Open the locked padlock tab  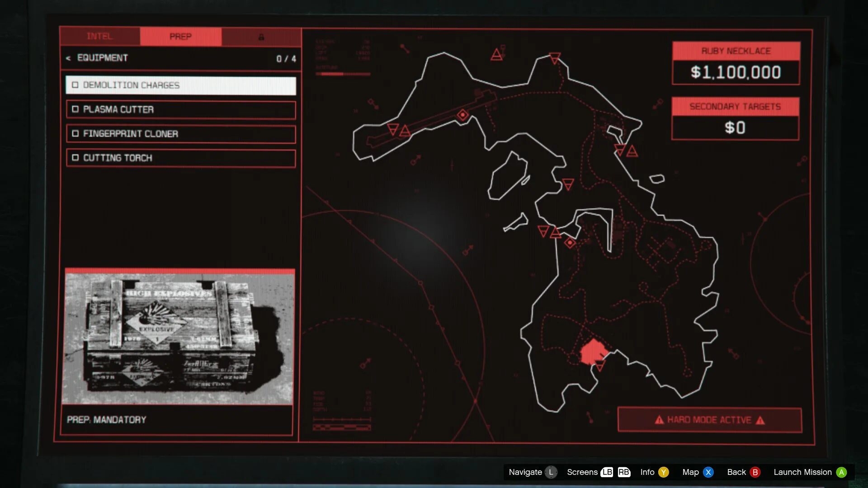[261, 37]
